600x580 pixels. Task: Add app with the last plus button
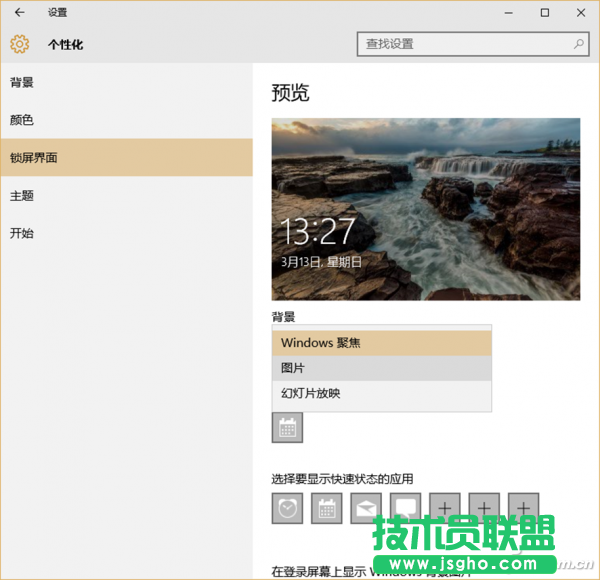pyautogui.click(x=523, y=508)
